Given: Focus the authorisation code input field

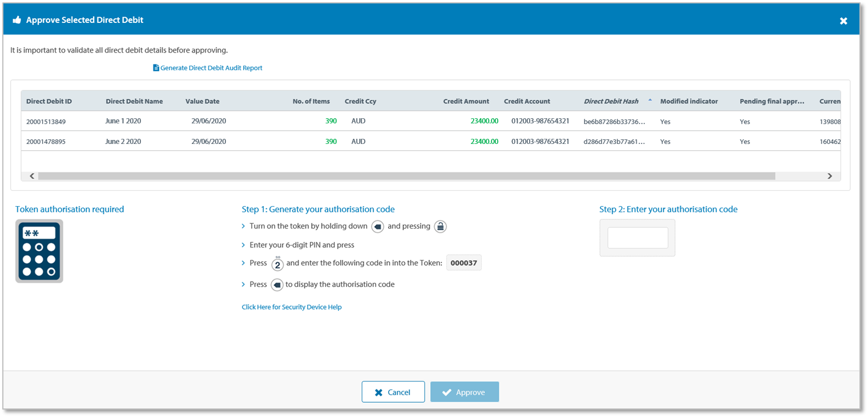Looking at the screenshot, I should (x=637, y=238).
